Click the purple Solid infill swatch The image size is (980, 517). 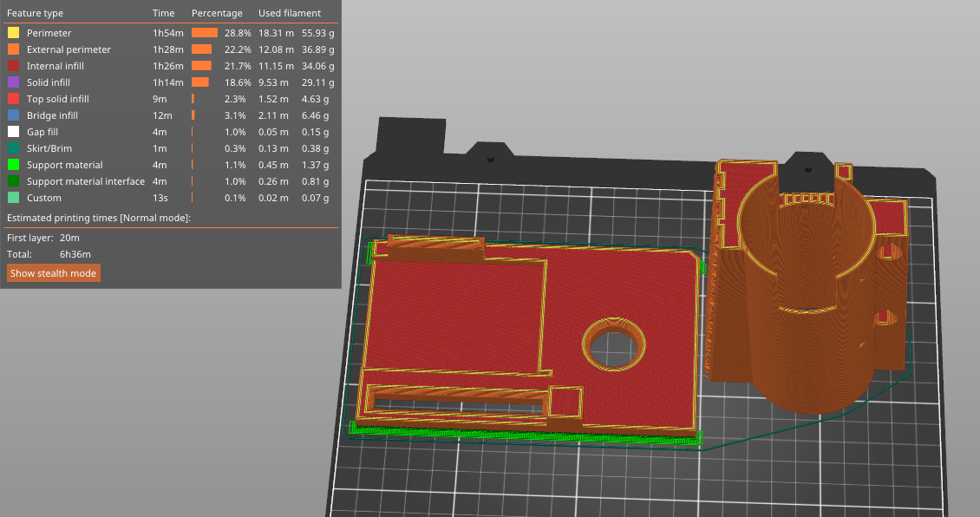click(x=13, y=82)
